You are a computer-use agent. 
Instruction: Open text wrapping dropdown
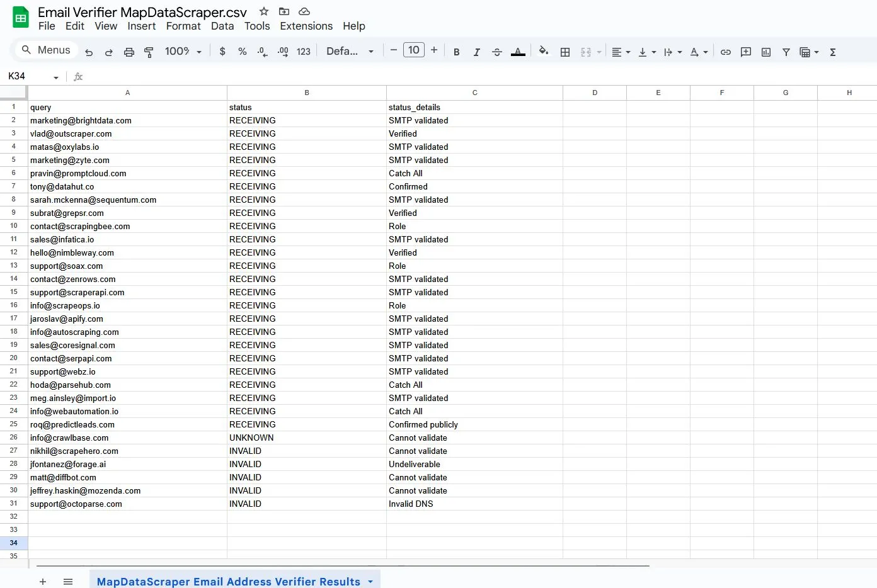pyautogui.click(x=673, y=52)
